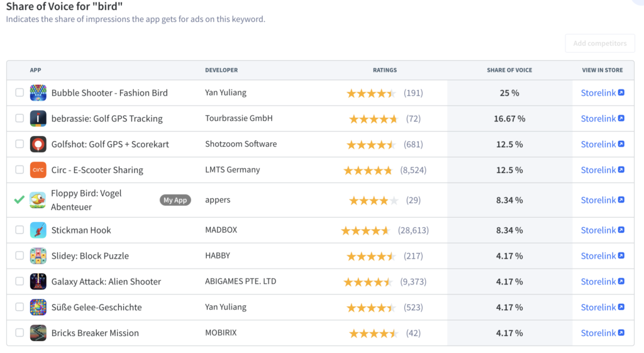The image size is (644, 353).
Task: Click the star rating of bebrassie
Action: [374, 119]
